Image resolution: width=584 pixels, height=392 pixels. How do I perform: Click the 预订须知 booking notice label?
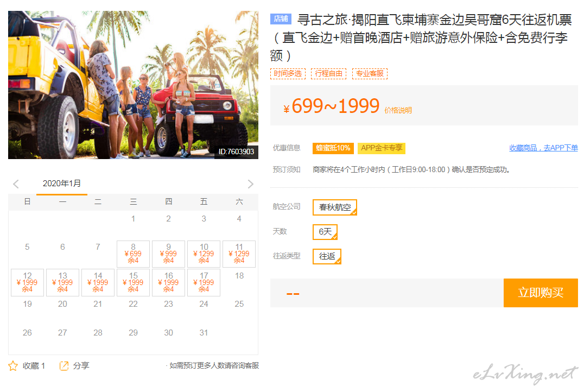point(287,169)
